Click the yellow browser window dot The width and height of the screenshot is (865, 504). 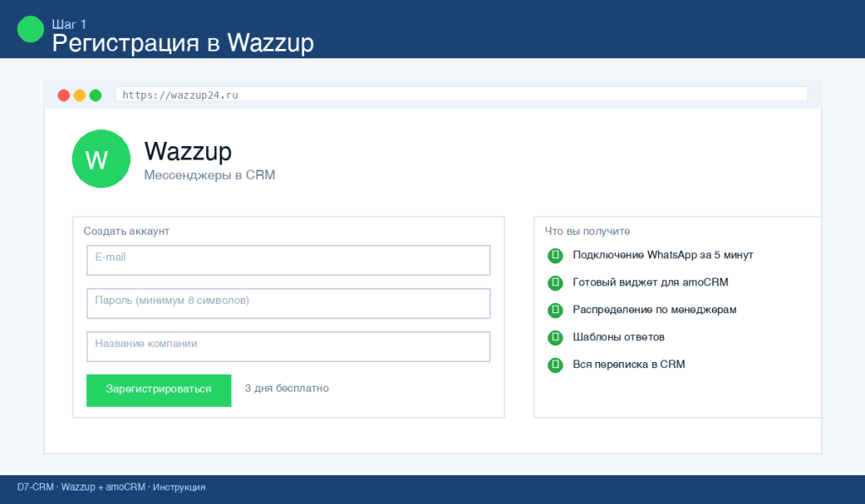click(79, 95)
